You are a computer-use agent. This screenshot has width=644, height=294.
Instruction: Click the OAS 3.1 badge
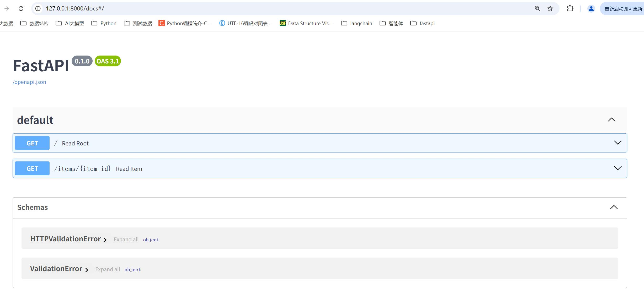[108, 61]
